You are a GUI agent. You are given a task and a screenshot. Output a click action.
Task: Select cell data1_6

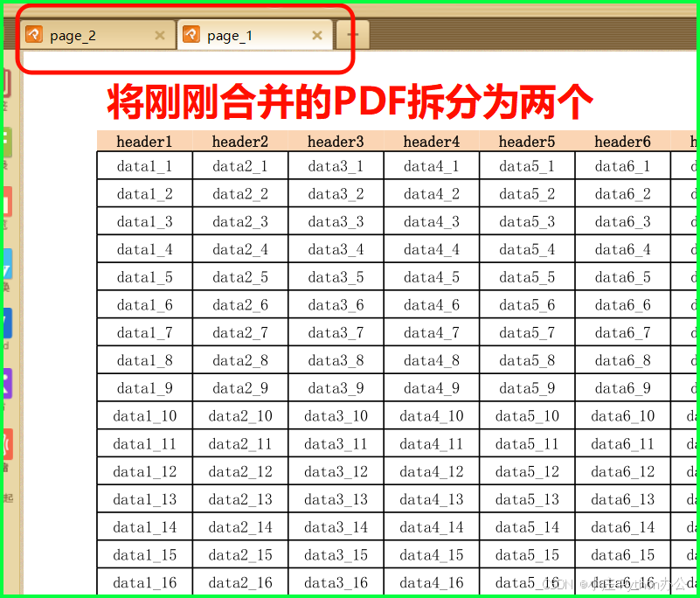tap(145, 304)
